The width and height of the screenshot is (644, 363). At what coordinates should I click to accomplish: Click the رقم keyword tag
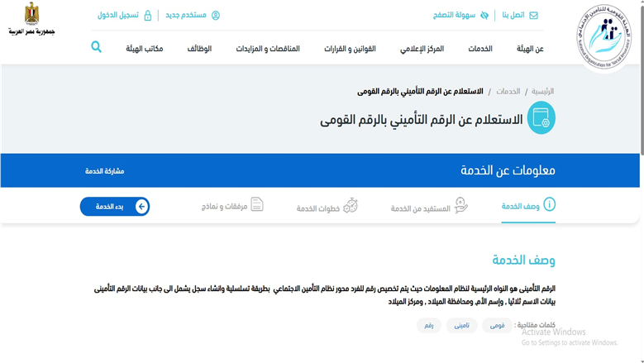pyautogui.click(x=429, y=325)
